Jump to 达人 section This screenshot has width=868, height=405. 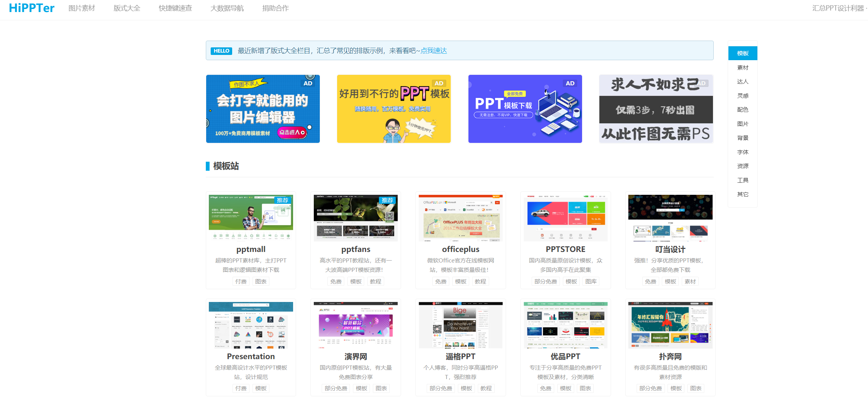point(743,82)
